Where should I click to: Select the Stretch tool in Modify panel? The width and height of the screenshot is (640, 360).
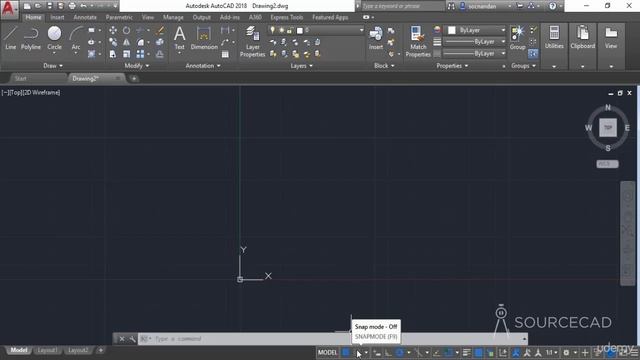(x=113, y=54)
